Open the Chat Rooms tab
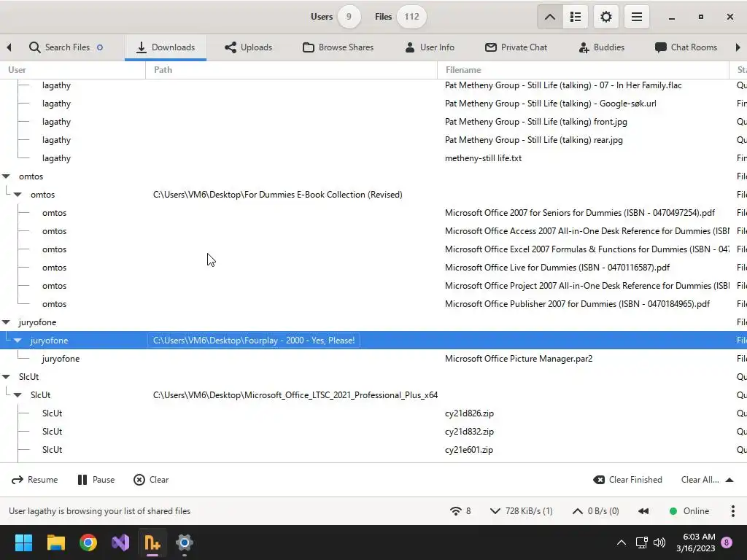 pyautogui.click(x=686, y=47)
